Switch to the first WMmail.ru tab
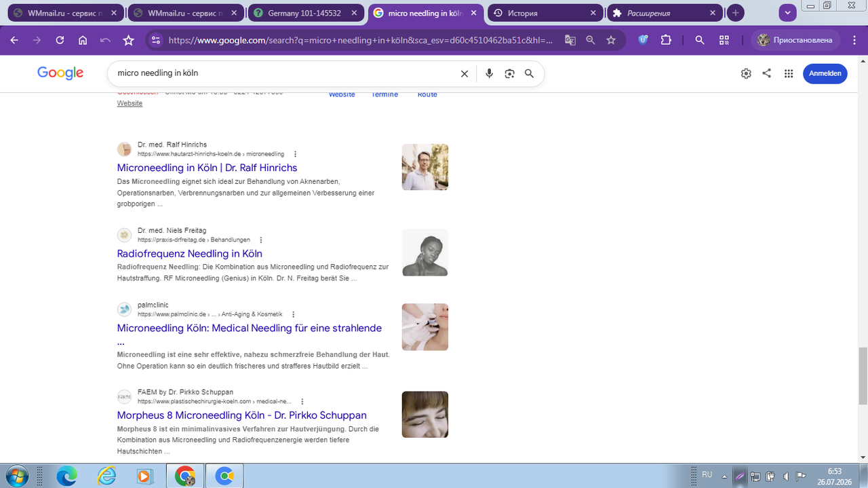This screenshot has width=868, height=488. point(66,13)
